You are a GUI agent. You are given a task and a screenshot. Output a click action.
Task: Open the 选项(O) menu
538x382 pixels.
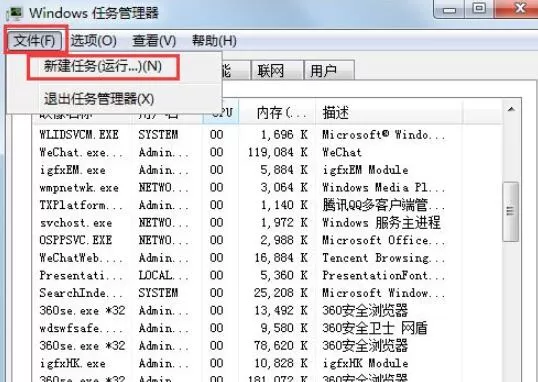[94, 41]
